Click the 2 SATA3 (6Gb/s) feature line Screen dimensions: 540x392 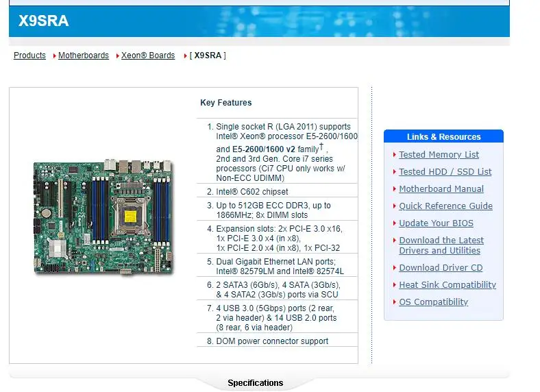click(278, 290)
